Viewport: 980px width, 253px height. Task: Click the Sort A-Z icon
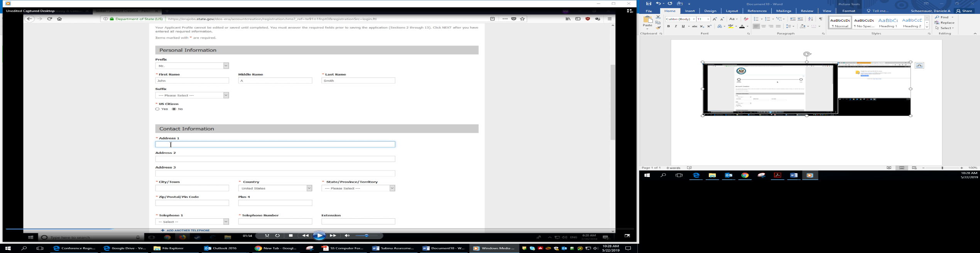[x=811, y=19]
